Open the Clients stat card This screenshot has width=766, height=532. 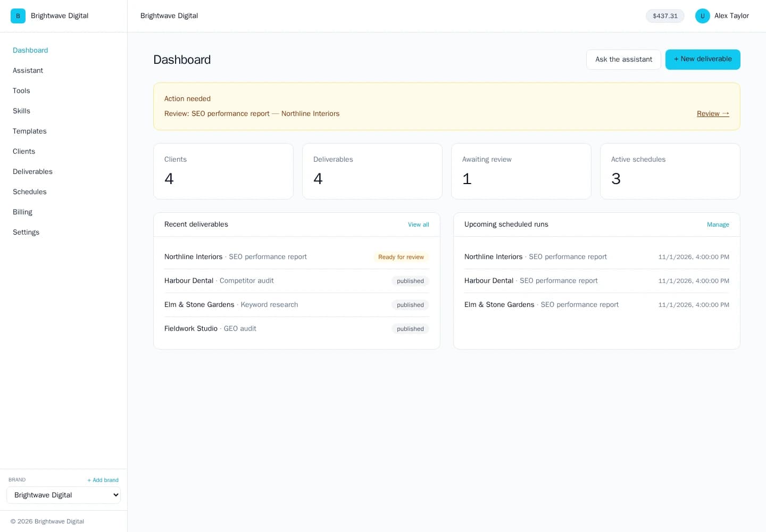tap(223, 171)
